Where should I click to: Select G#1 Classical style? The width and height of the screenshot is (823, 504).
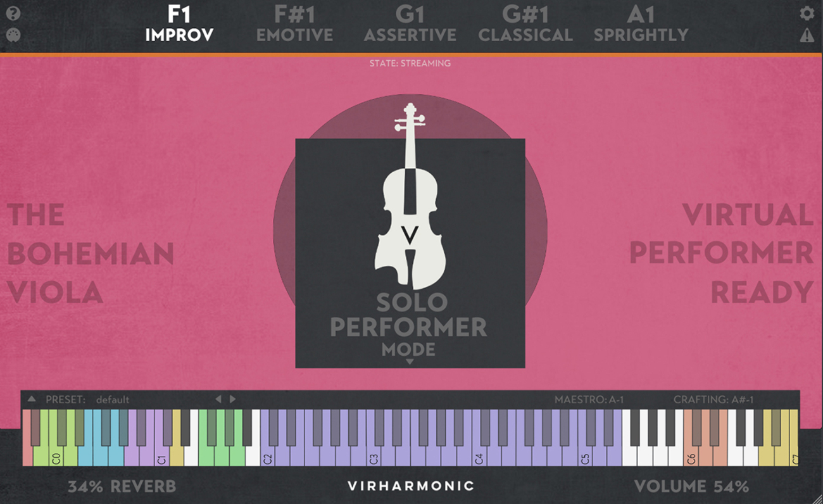(x=525, y=24)
